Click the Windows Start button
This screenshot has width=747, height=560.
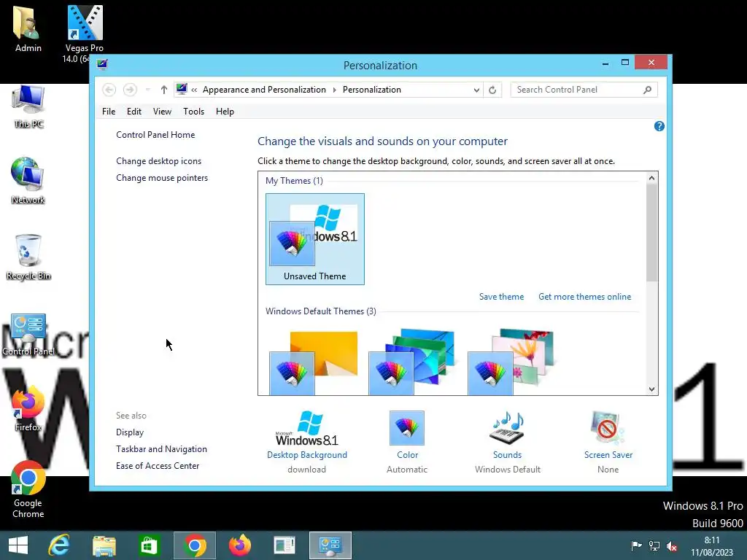click(18, 545)
